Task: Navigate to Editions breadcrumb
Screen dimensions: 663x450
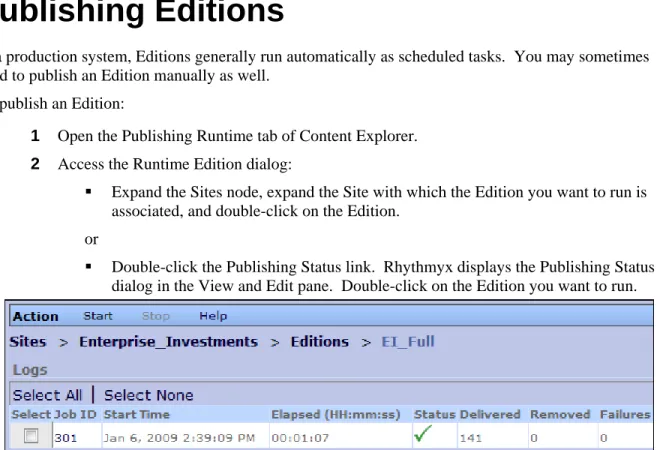Action: pos(320,342)
